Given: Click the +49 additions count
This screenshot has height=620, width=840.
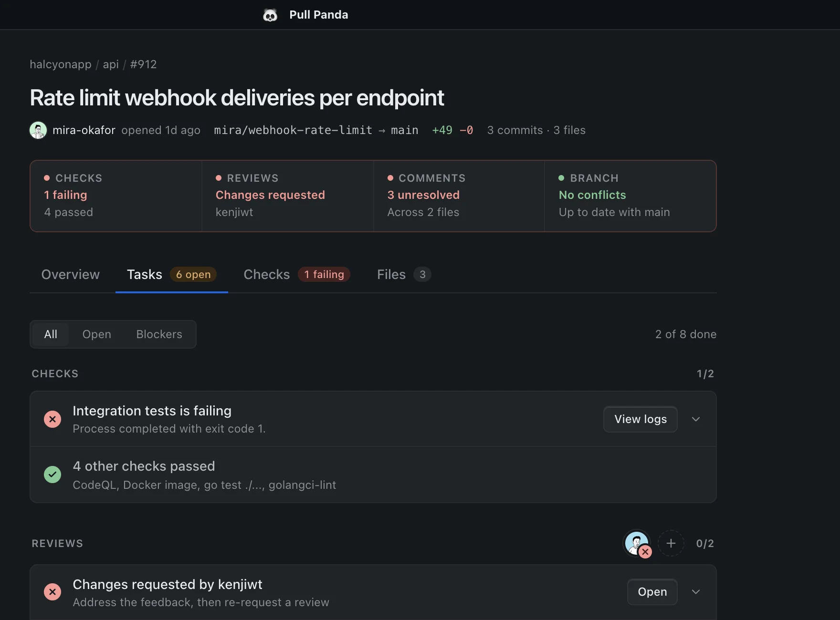Looking at the screenshot, I should tap(442, 130).
